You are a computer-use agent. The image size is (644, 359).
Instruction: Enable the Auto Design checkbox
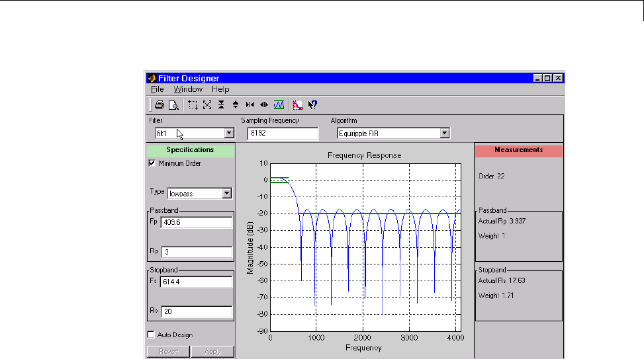click(152, 335)
